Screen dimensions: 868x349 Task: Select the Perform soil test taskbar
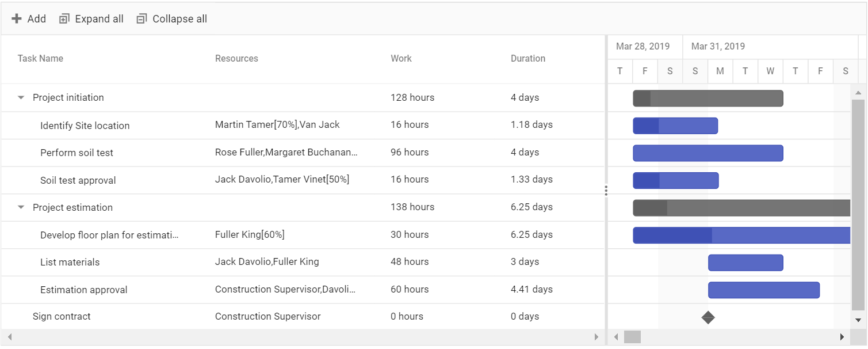708,153
